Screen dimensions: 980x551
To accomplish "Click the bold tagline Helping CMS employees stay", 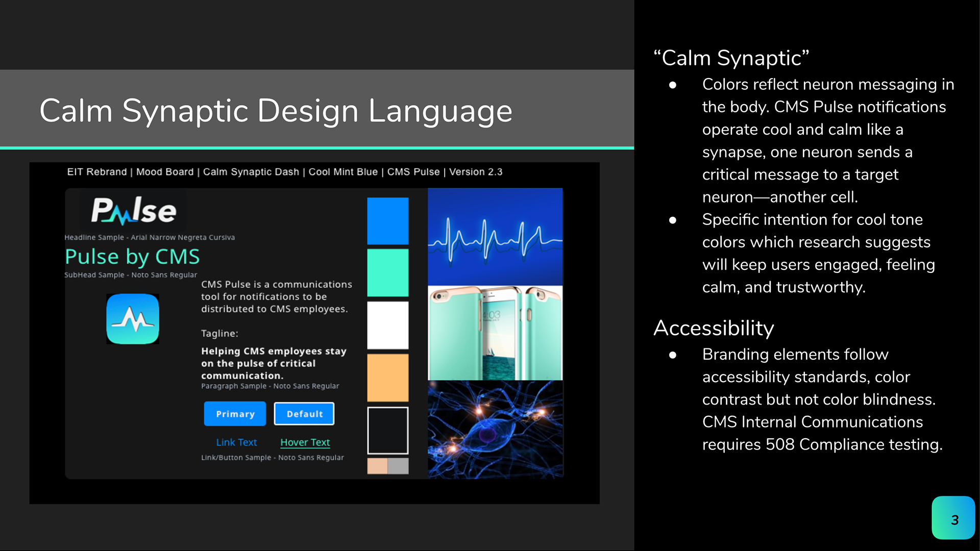I will [274, 363].
